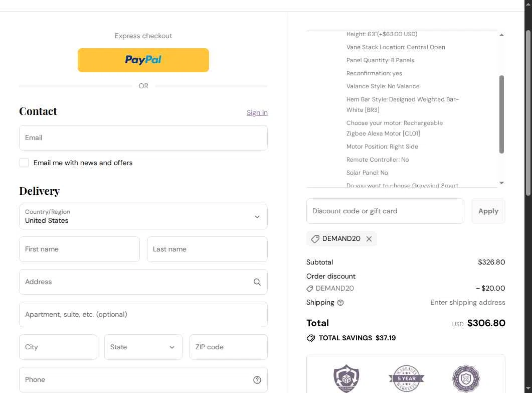This screenshot has height=393, width=532.
Task: Click the Total Savings tag icon
Action: (x=311, y=338)
